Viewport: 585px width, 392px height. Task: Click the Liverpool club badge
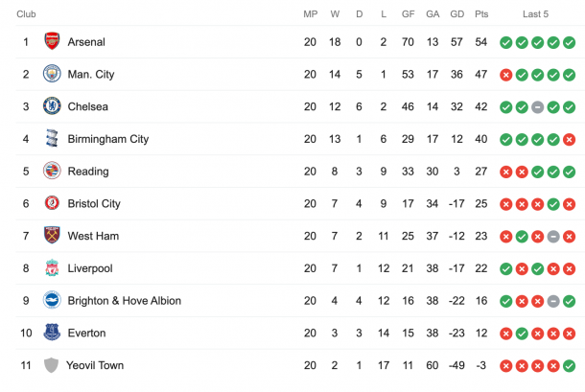pyautogui.click(x=52, y=267)
